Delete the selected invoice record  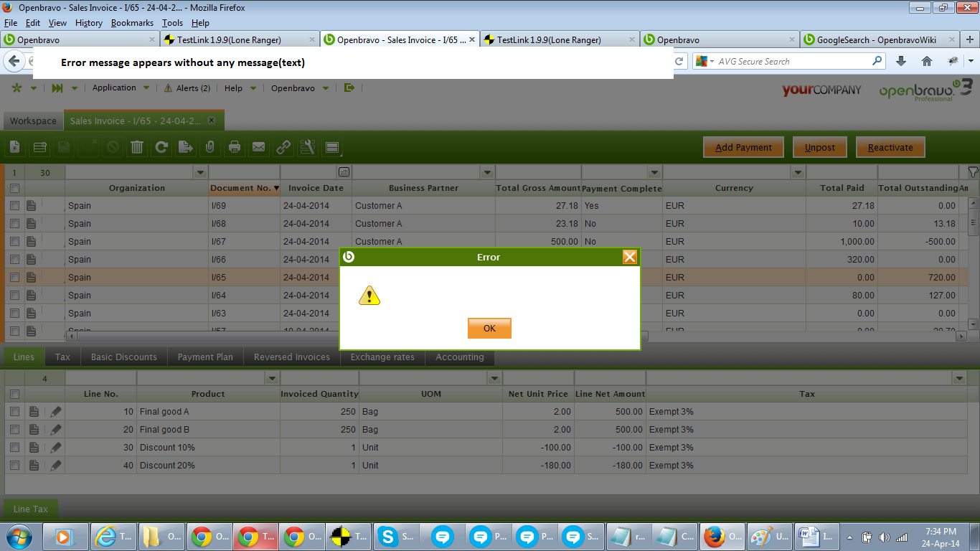(x=137, y=147)
